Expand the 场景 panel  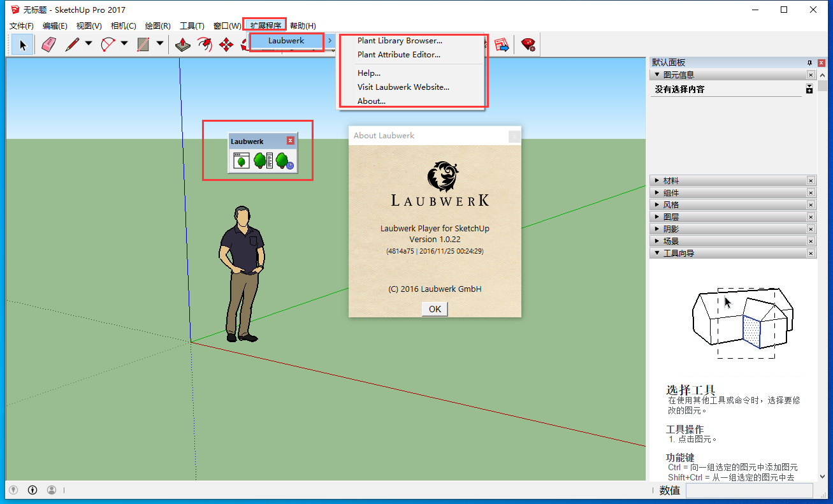[657, 241]
